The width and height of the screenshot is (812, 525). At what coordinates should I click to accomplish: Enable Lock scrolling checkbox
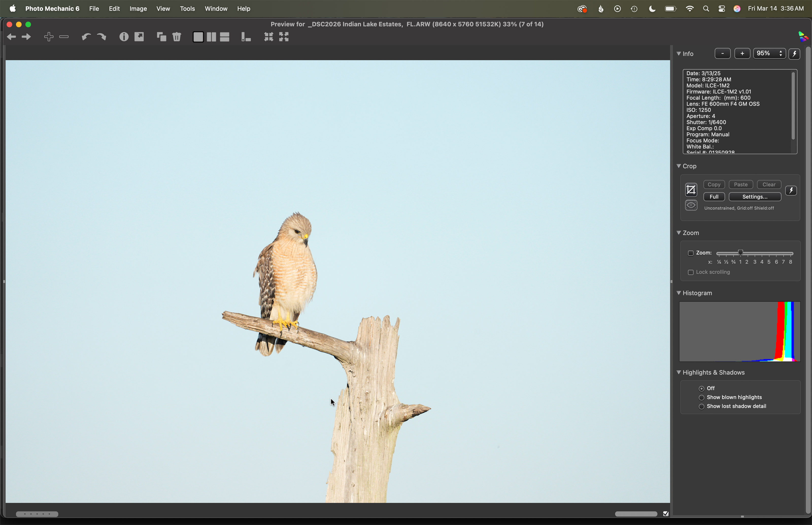[691, 272]
